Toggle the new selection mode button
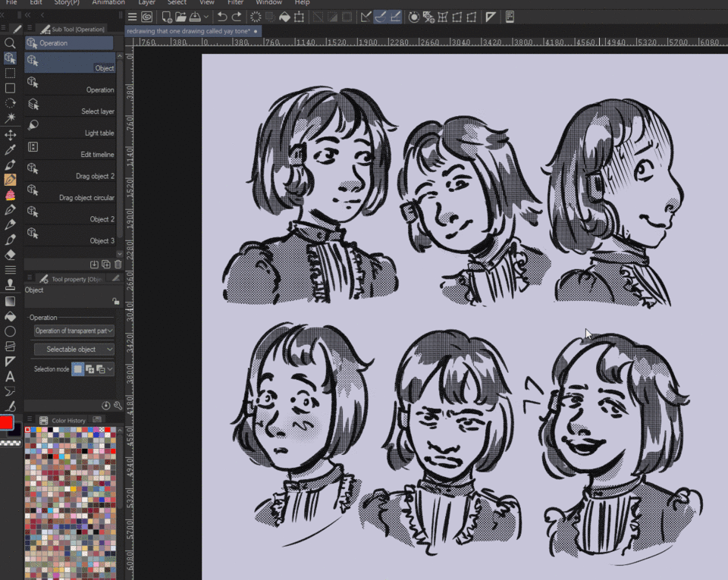728x580 pixels. point(77,369)
